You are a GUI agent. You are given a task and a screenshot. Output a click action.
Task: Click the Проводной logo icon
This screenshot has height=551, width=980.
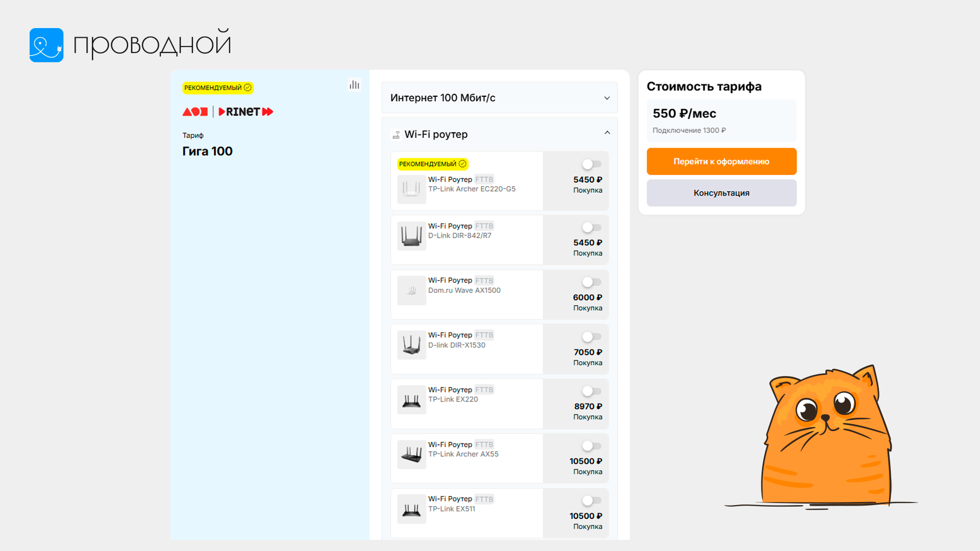46,45
